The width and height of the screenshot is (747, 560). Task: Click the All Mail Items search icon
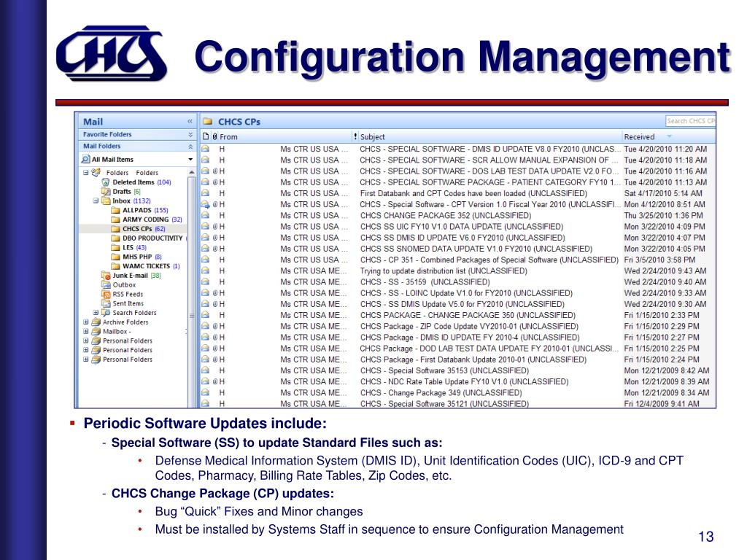[86, 159]
